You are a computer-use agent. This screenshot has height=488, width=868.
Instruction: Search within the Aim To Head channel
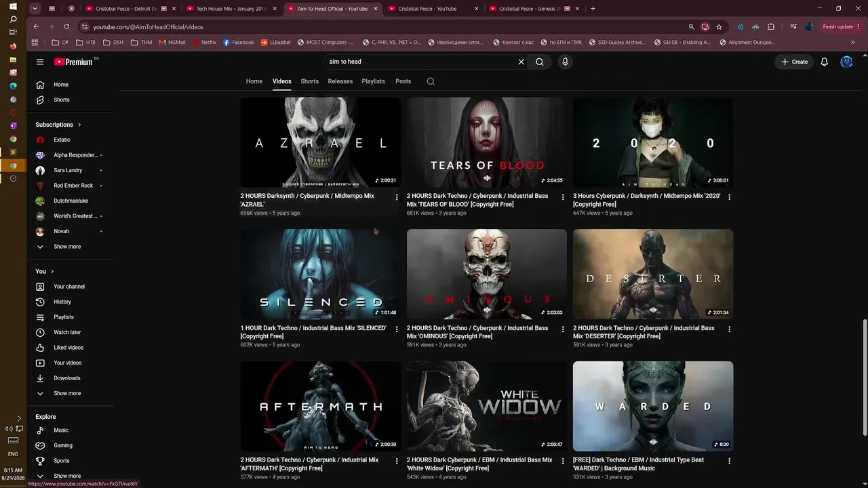(431, 81)
